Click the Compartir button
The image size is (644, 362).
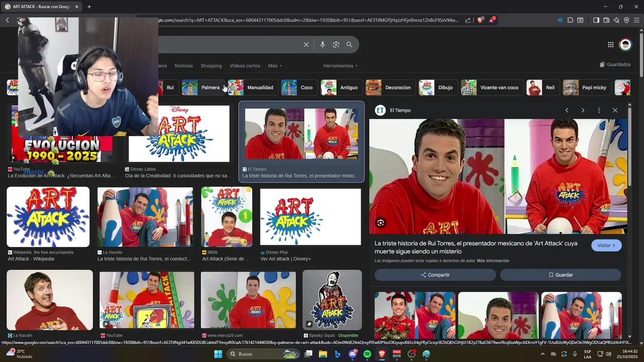coord(435,275)
